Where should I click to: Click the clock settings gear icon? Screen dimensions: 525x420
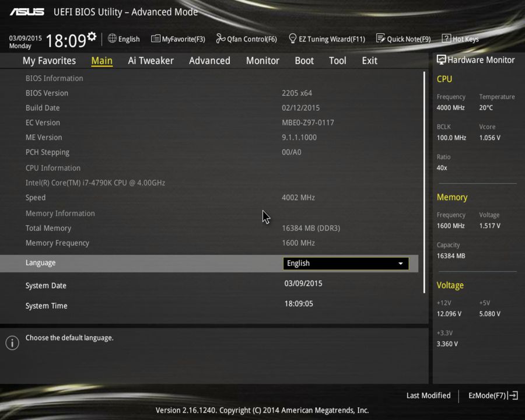click(x=91, y=35)
